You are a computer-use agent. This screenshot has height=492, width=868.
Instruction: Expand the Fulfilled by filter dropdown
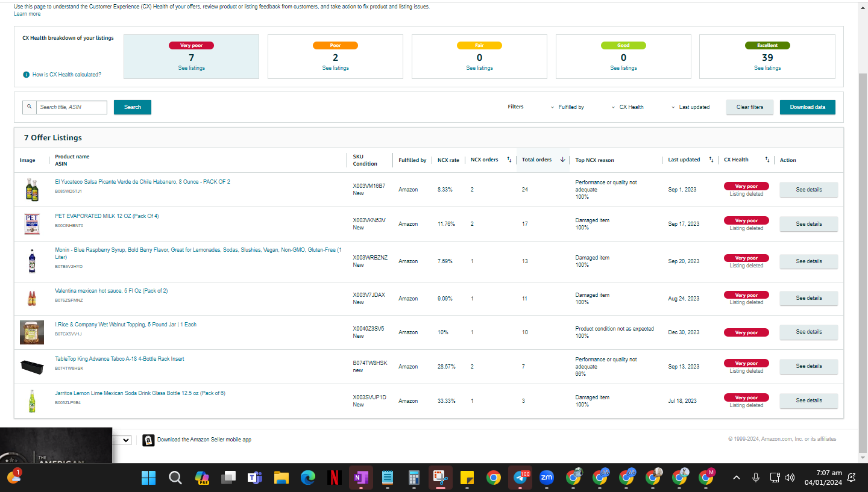point(567,107)
